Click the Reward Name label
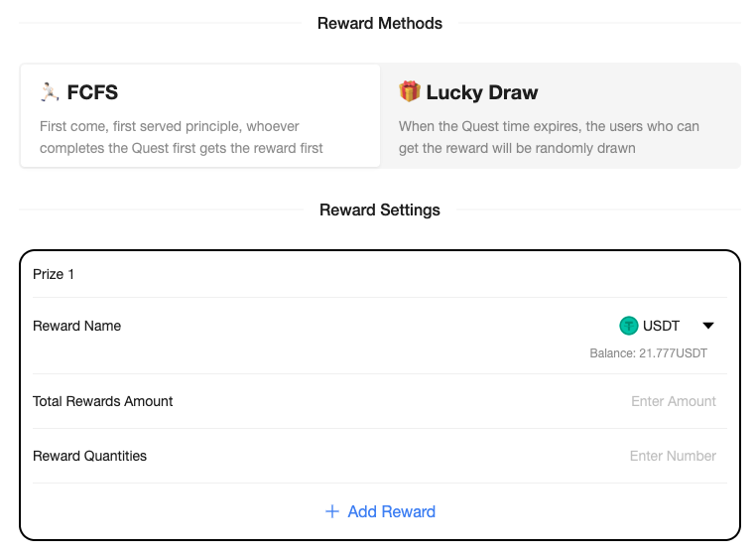This screenshot has height=556, width=756. 76,326
